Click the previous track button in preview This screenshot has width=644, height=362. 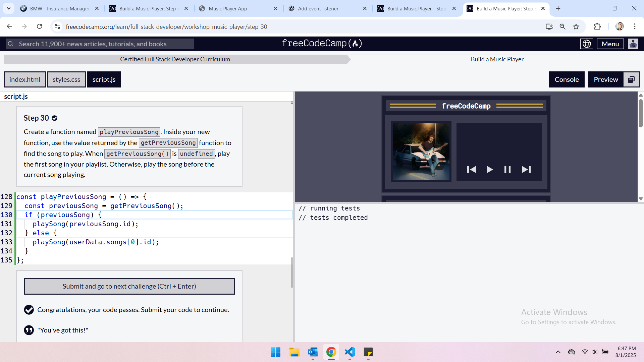pyautogui.click(x=471, y=170)
